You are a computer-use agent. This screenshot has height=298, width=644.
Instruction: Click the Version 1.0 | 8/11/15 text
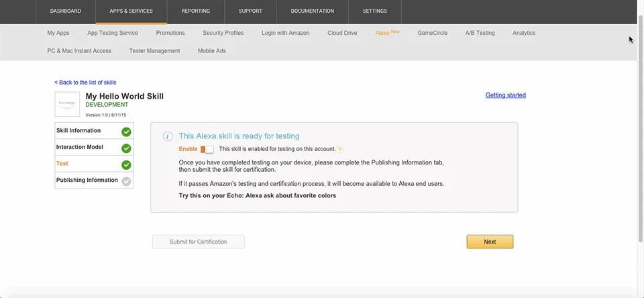[x=105, y=115]
